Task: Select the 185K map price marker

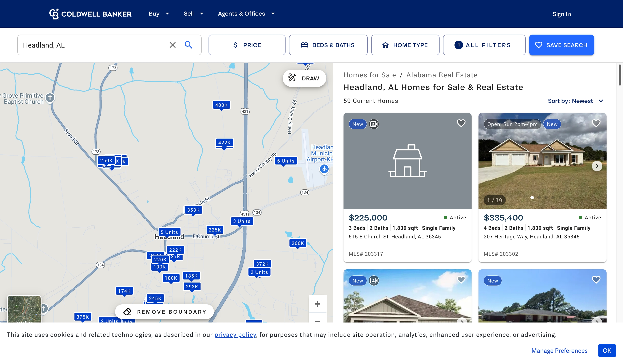Action: [x=191, y=276]
